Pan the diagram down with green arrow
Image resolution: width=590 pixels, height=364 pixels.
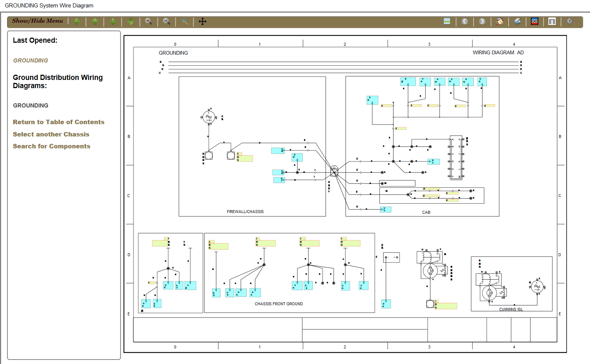click(113, 22)
